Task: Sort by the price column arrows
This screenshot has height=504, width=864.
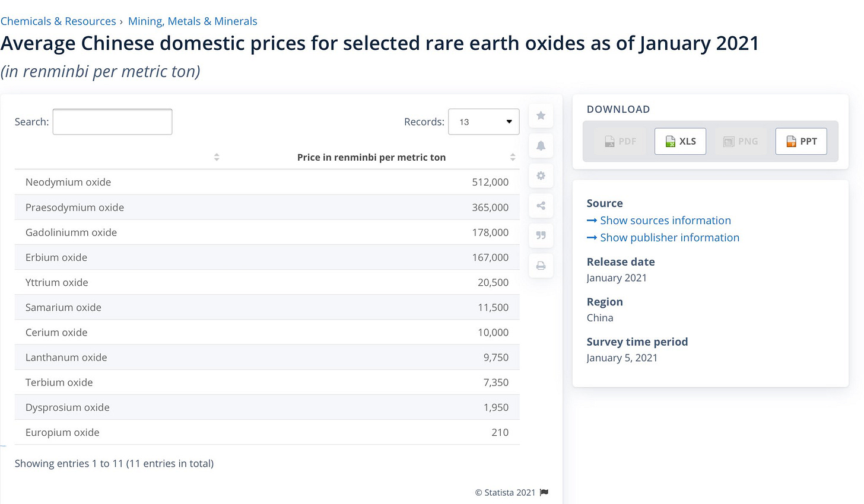Action: tap(513, 157)
